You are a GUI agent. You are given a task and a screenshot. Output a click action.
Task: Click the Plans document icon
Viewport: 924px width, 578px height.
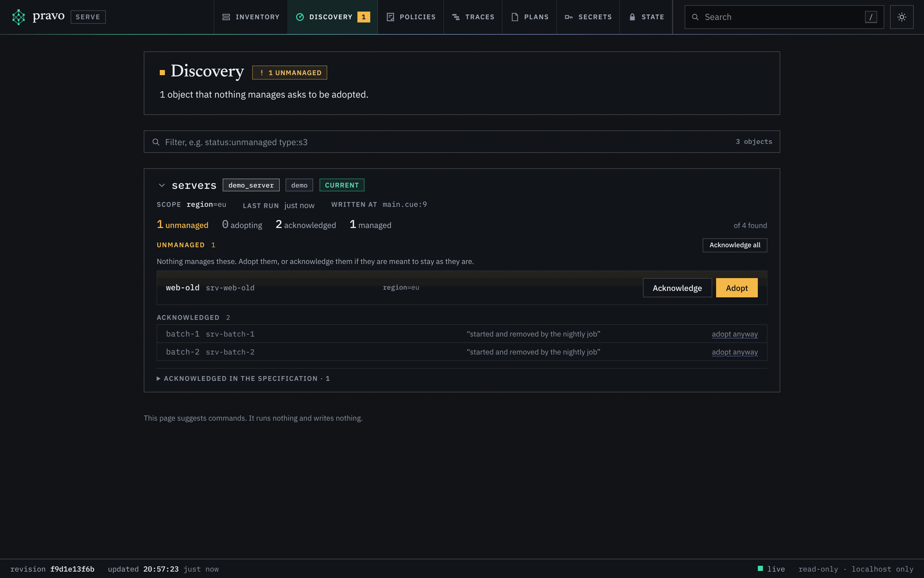(515, 17)
